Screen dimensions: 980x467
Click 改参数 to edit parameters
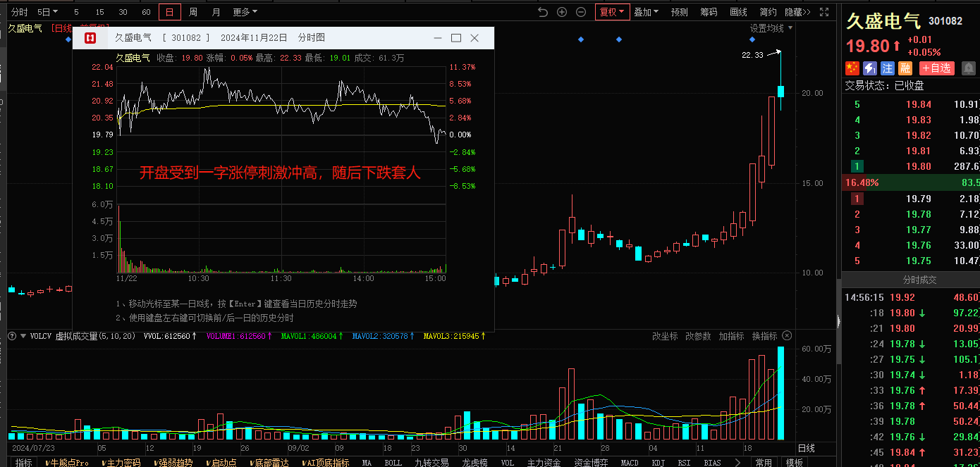click(x=698, y=336)
